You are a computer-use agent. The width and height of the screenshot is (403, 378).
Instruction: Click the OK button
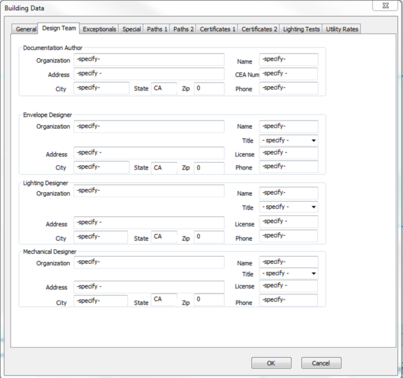(271, 363)
